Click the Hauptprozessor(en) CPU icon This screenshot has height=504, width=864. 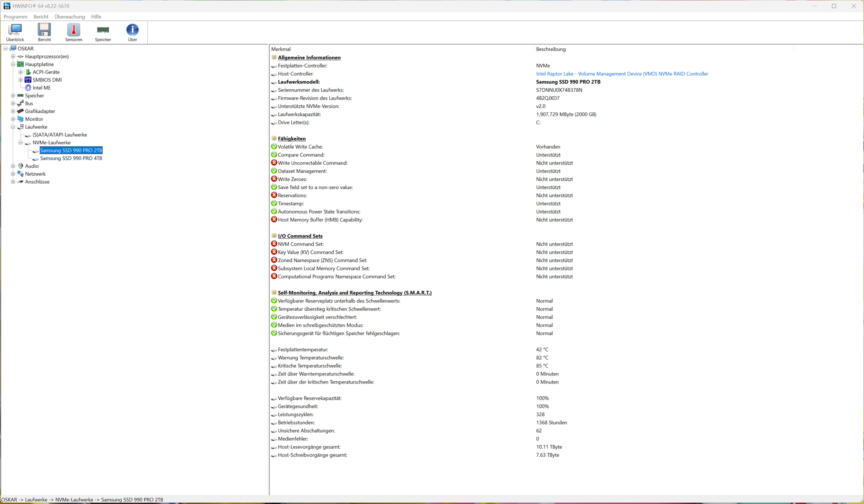click(21, 56)
